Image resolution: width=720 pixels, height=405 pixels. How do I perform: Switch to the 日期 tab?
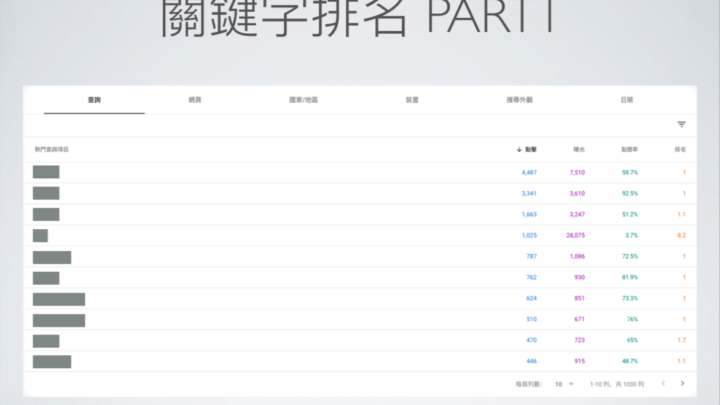click(x=626, y=101)
